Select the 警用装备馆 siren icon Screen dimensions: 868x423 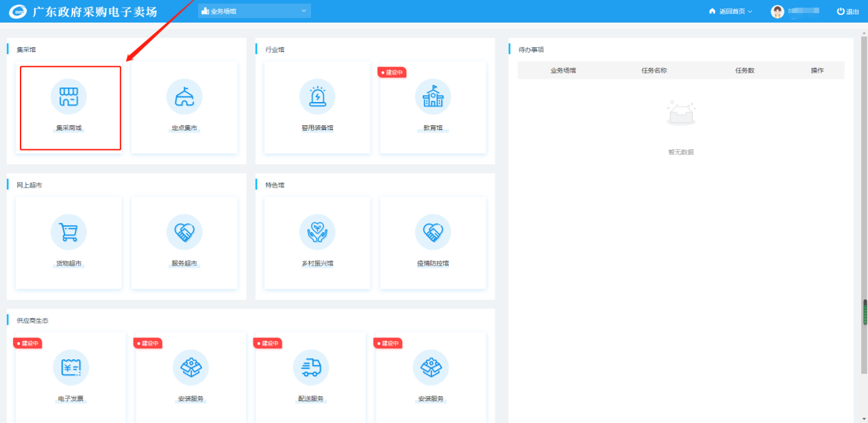317,97
